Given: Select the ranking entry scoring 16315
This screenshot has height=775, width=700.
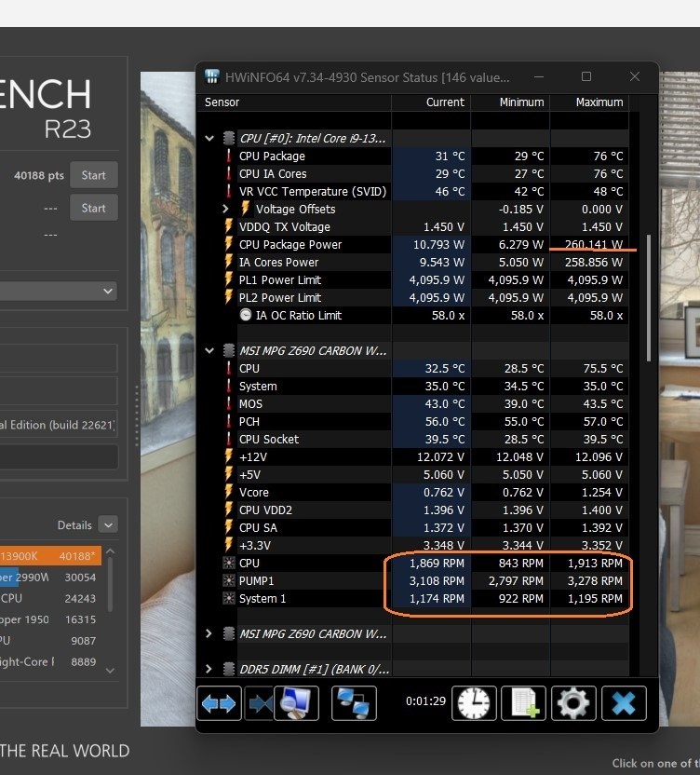Looking at the screenshot, I should (x=50, y=619).
